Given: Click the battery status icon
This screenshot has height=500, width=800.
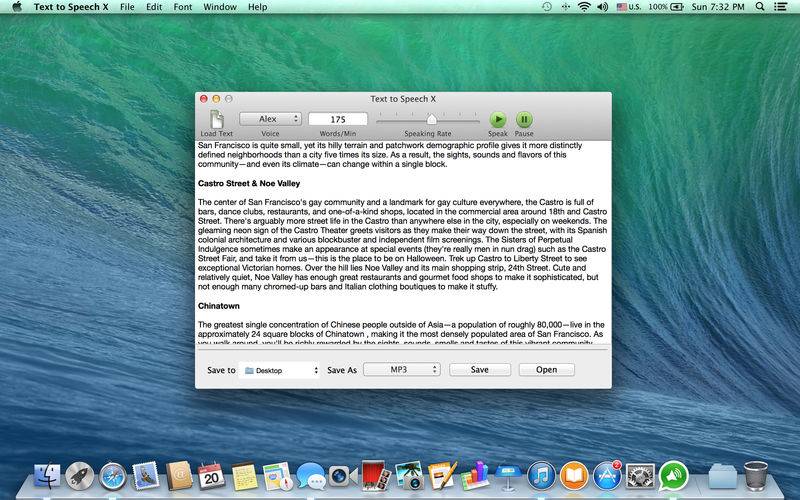Looking at the screenshot, I should (677, 7).
